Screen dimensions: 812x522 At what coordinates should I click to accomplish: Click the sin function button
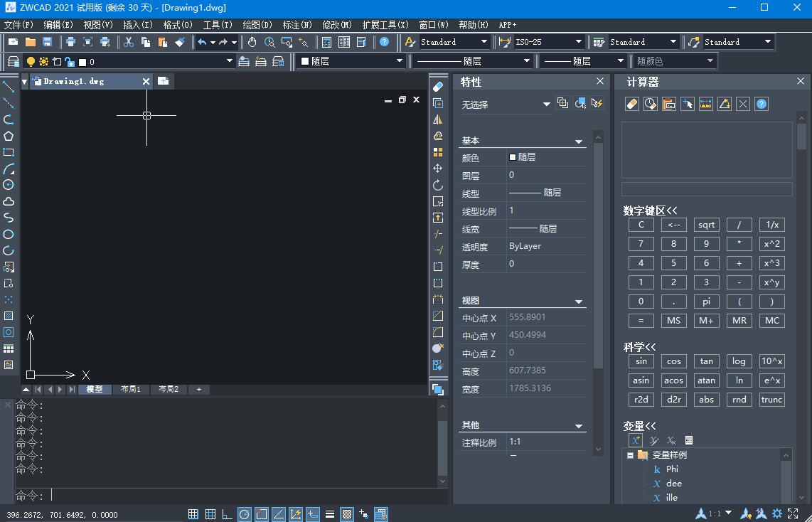click(641, 361)
